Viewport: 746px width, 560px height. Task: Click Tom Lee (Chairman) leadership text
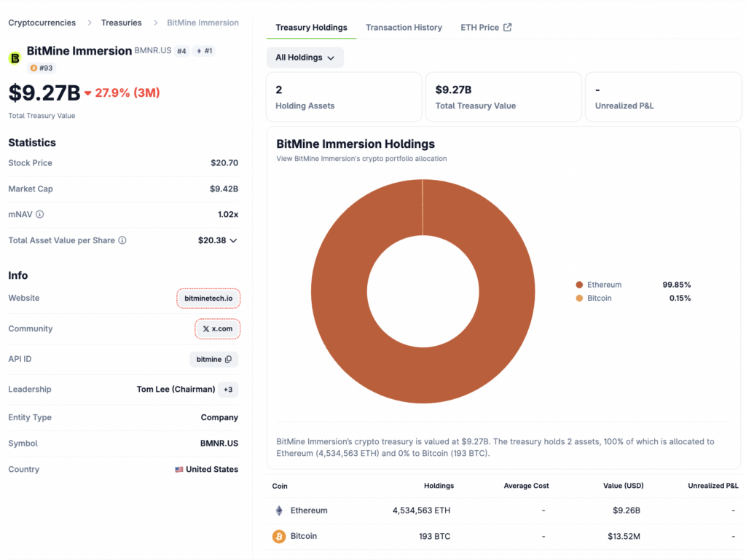[176, 390]
